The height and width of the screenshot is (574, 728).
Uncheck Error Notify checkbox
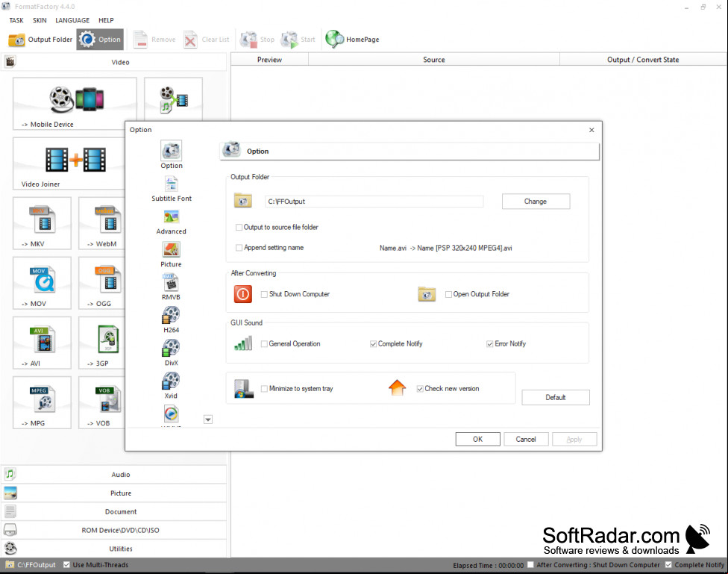(490, 344)
